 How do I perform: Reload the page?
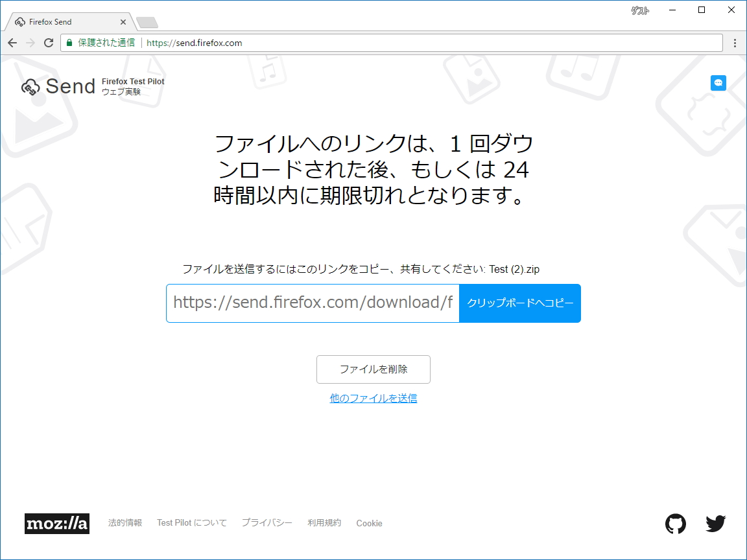49,43
